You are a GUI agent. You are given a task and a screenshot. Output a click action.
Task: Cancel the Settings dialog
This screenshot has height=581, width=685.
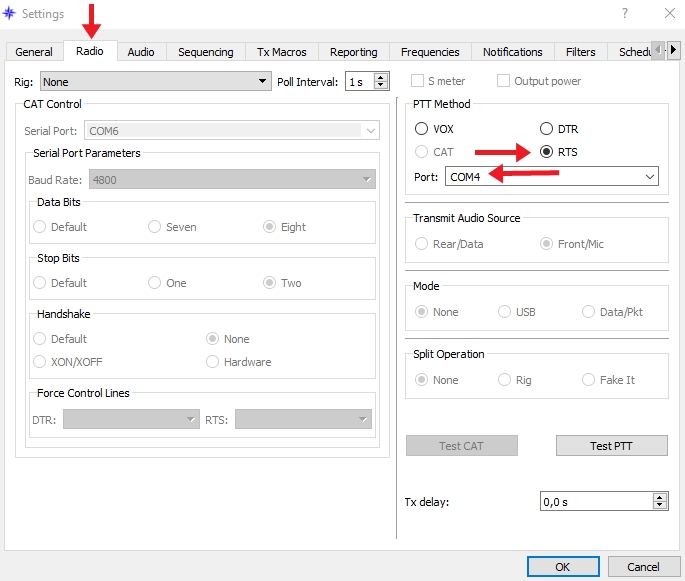643,567
